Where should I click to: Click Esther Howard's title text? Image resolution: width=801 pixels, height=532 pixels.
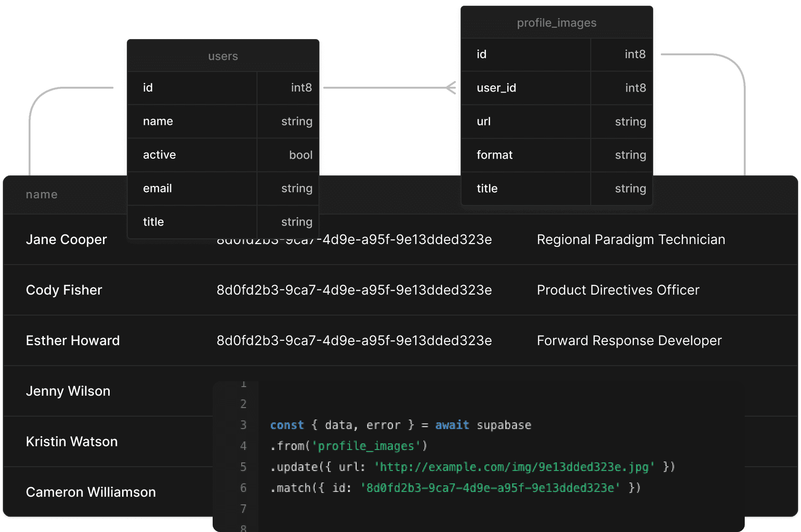629,340
